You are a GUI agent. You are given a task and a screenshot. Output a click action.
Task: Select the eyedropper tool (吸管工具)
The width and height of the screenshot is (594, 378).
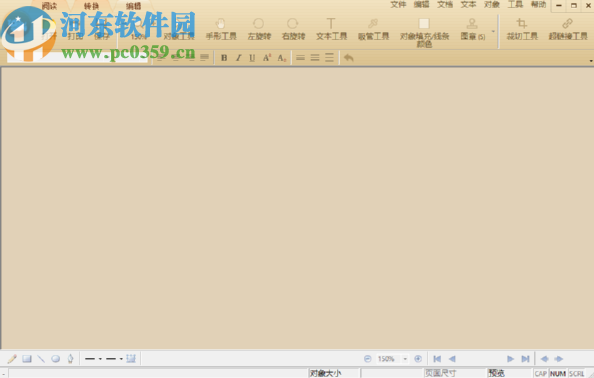pos(373,30)
